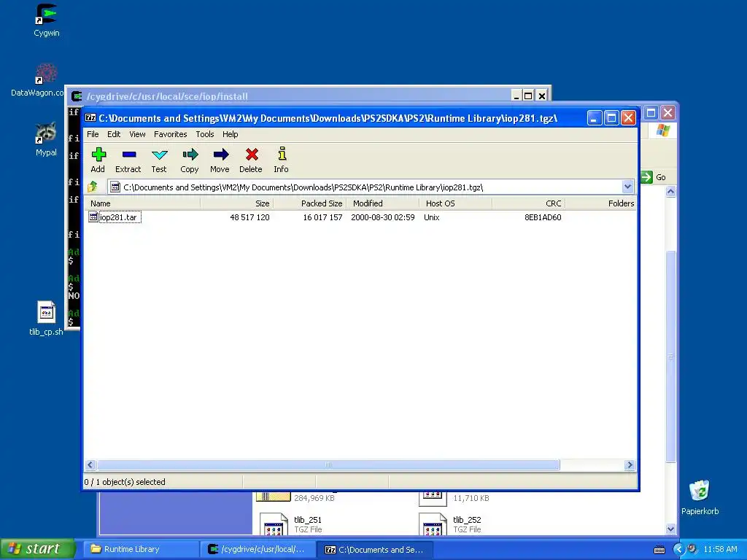Screen dimensions: 747x560
Task: Sort by the Folders column header
Action: (601, 203)
